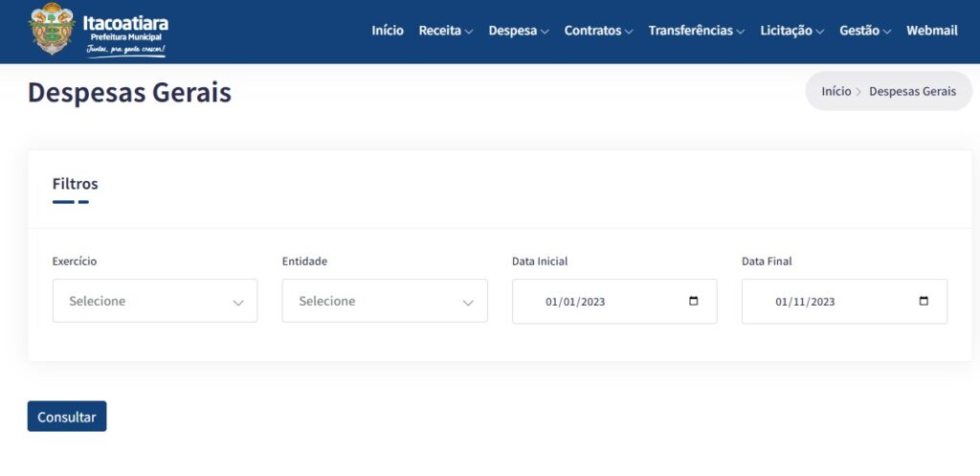Click the Itacoatiara Prefeitura Municipal logo
The image size is (980, 476).
click(99, 30)
